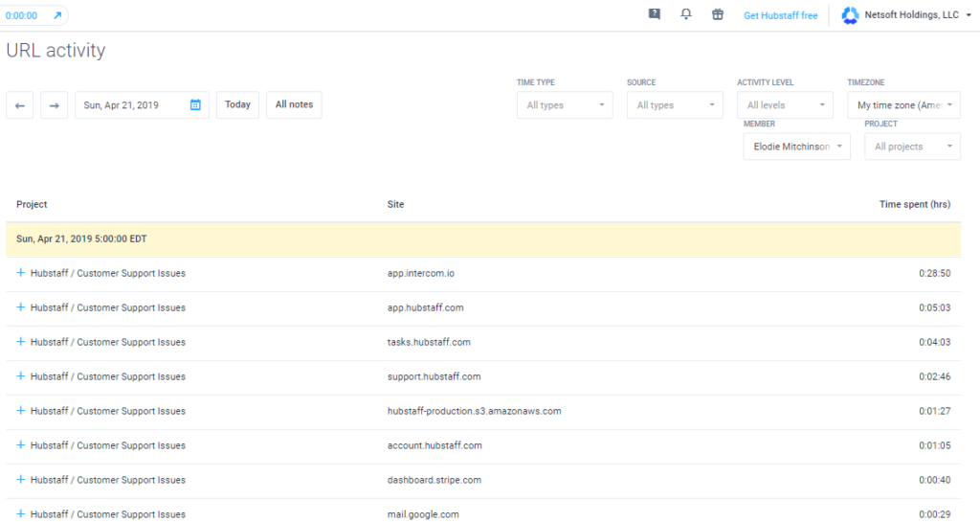Expand the app.hubstaff.com row plus icon

click(21, 306)
